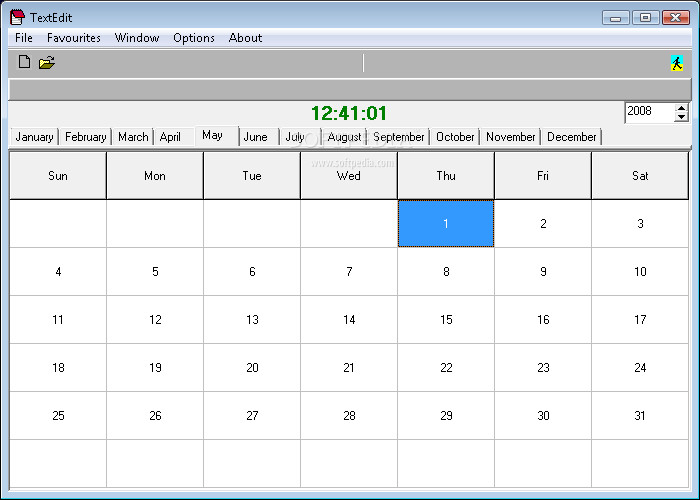The image size is (700, 500).
Task: Select day 13 in the calendar
Action: click(252, 320)
